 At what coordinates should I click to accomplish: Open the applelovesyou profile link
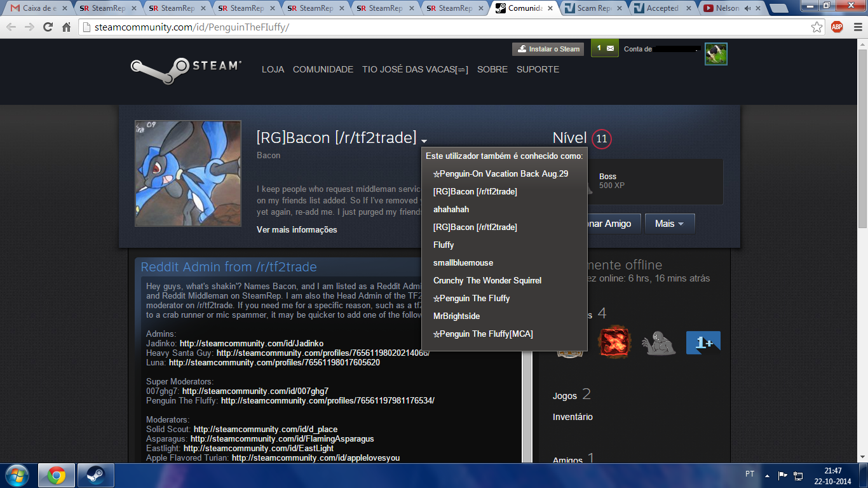click(316, 457)
